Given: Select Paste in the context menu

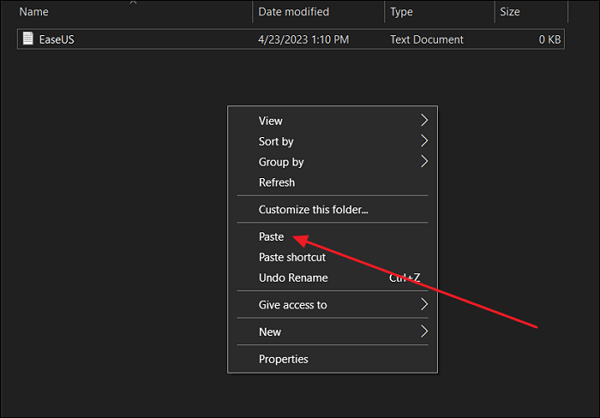Looking at the screenshot, I should 272,237.
